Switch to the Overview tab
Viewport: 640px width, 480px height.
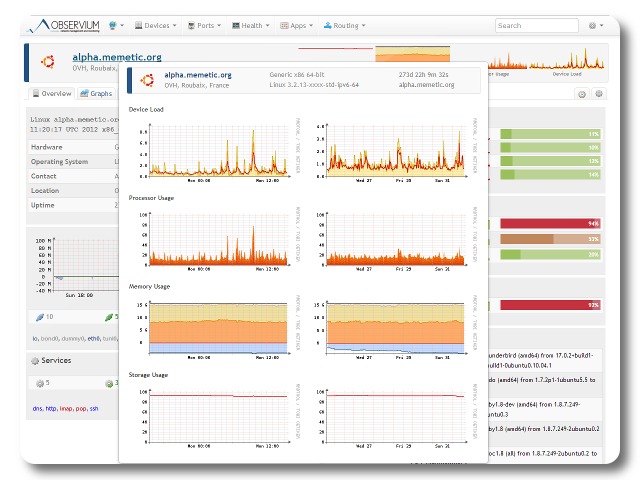[x=52, y=93]
